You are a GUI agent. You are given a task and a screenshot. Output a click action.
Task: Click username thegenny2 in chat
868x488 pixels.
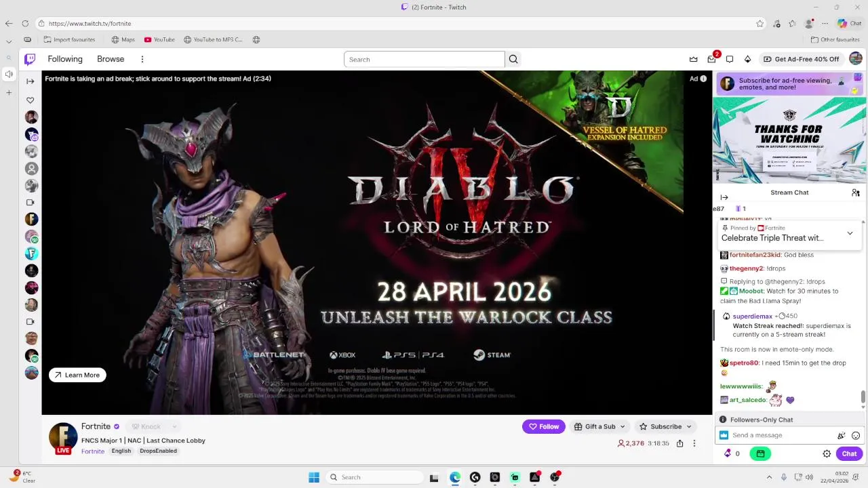pos(746,268)
